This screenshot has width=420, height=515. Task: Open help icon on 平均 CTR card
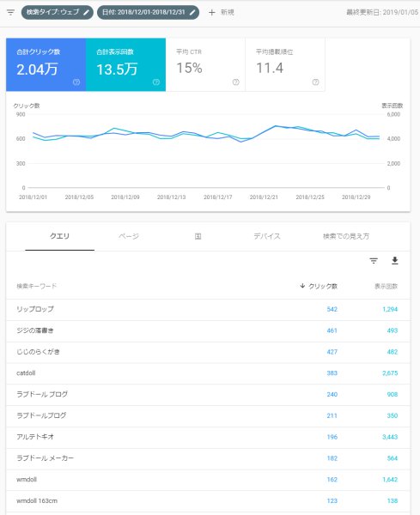(x=236, y=82)
